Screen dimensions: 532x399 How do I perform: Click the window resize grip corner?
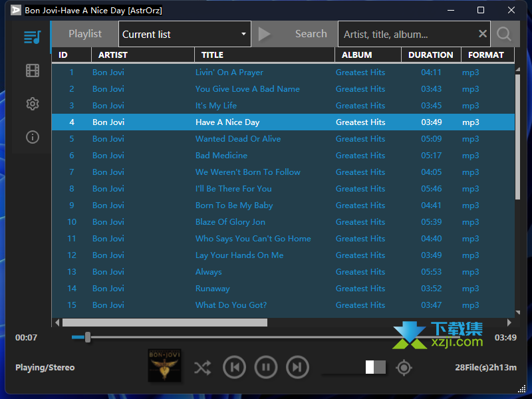[522, 389]
